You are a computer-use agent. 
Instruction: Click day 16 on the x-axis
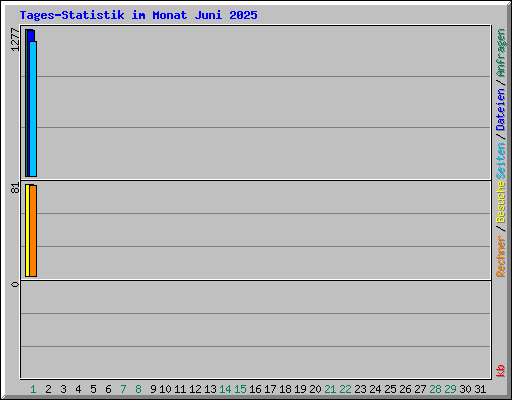tap(255, 389)
